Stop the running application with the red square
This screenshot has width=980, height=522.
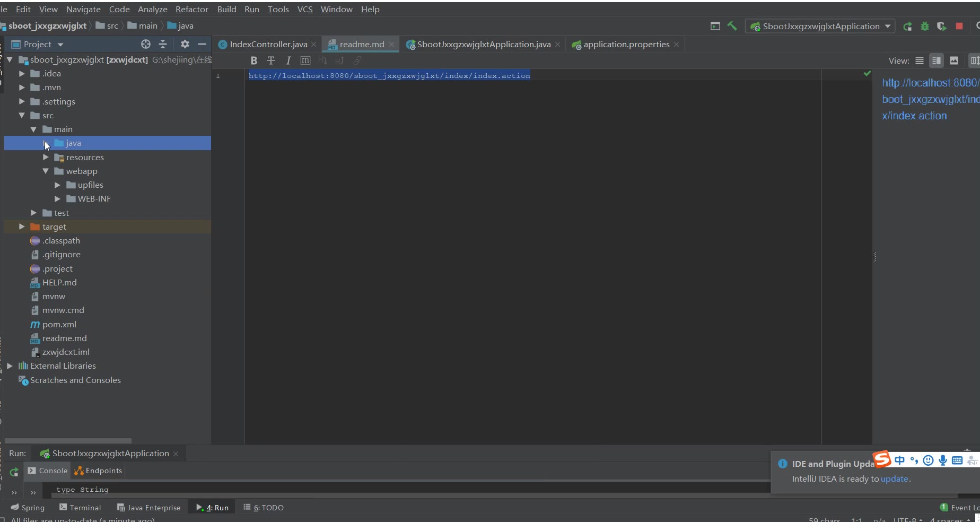959,26
